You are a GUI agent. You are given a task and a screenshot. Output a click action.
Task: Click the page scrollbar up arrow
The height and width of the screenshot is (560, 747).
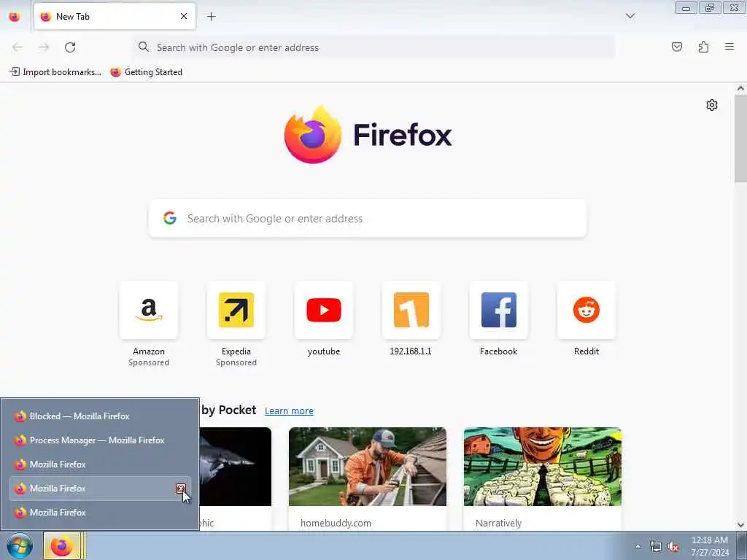pos(740,88)
